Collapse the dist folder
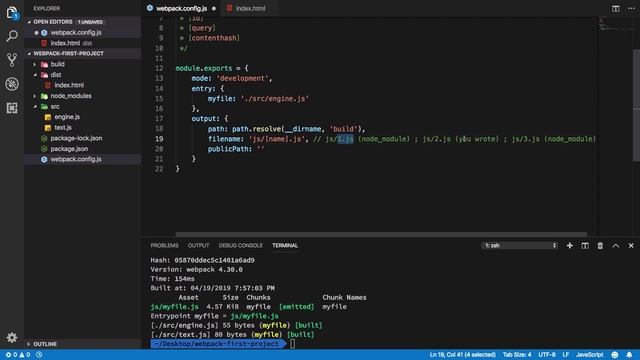The height and width of the screenshot is (360, 640). click(x=35, y=75)
